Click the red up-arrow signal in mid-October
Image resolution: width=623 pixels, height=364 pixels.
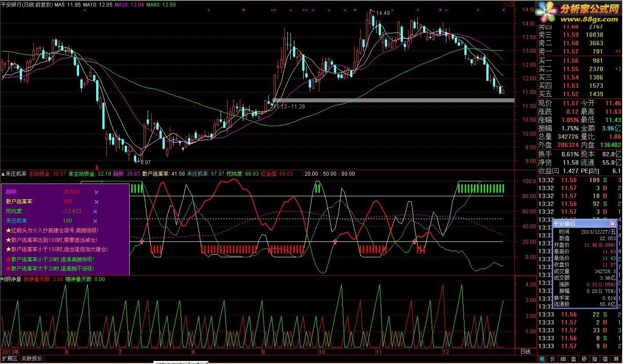[x=335, y=241]
